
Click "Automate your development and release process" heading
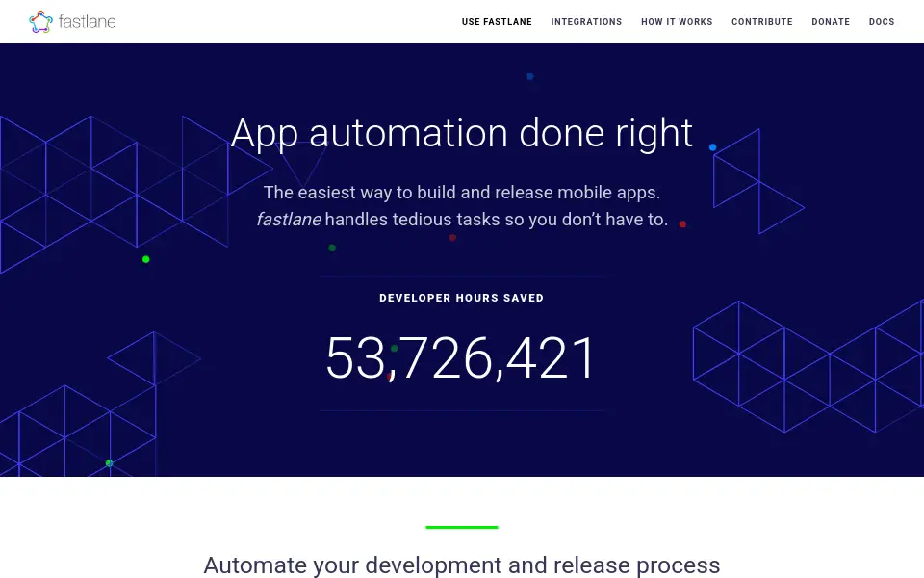coord(461,565)
